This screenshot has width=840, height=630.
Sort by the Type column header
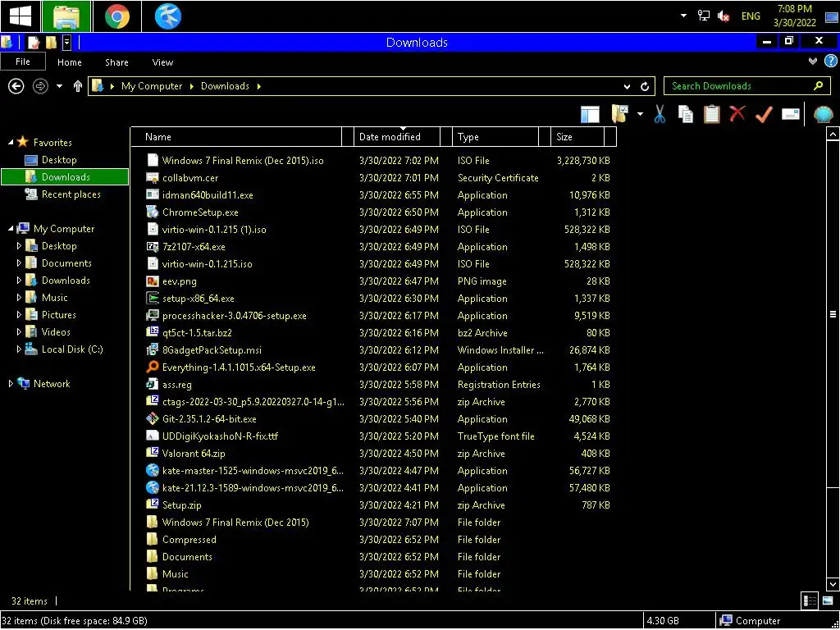pyautogui.click(x=495, y=137)
